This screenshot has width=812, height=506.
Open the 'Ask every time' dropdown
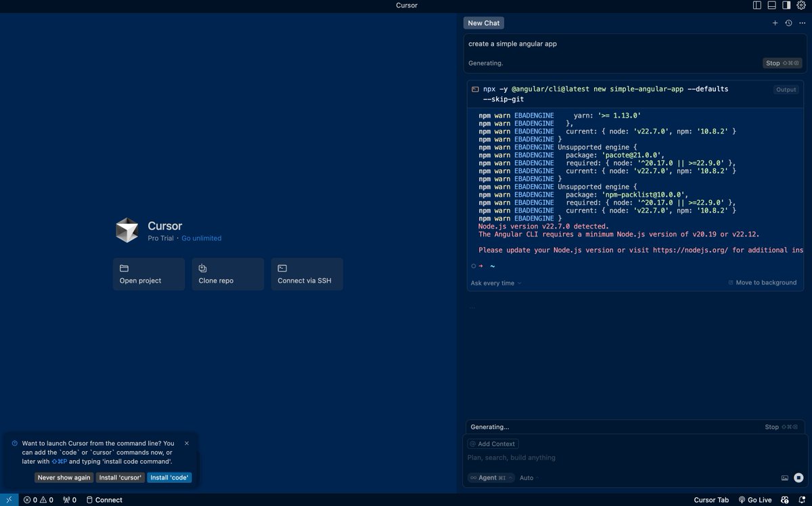click(x=496, y=283)
